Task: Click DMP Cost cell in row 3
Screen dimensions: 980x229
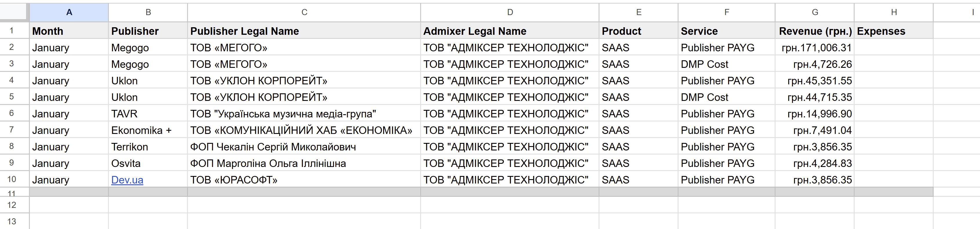Action: click(x=727, y=64)
